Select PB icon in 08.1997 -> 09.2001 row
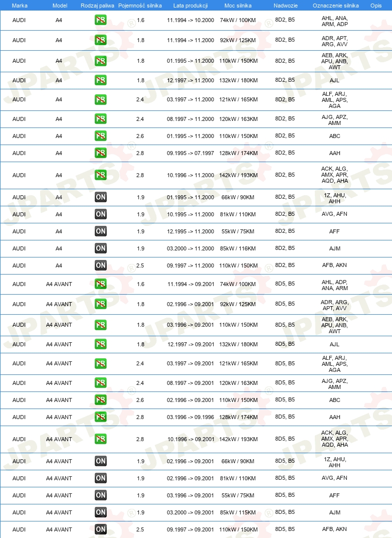 pyautogui.click(x=100, y=383)
